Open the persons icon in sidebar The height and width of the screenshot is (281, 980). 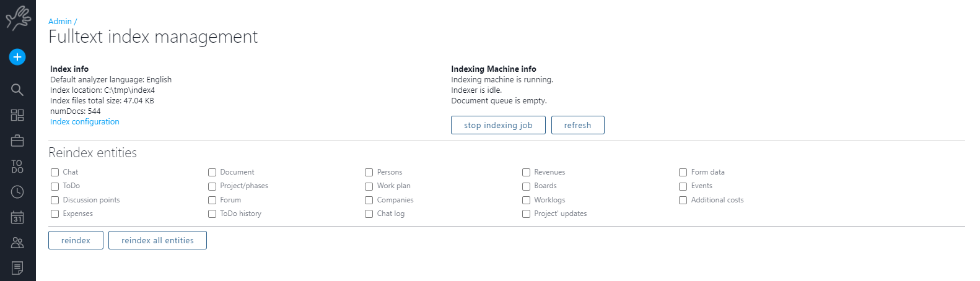[17, 243]
